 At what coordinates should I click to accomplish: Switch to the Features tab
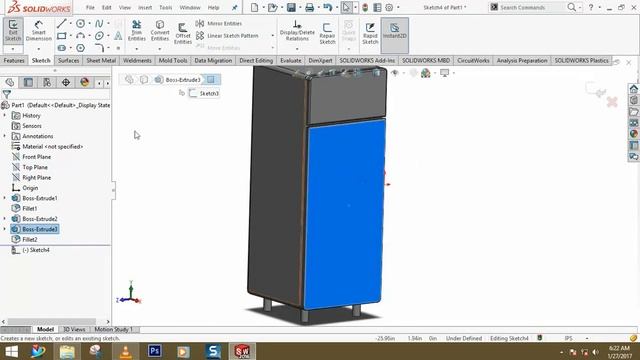14,60
